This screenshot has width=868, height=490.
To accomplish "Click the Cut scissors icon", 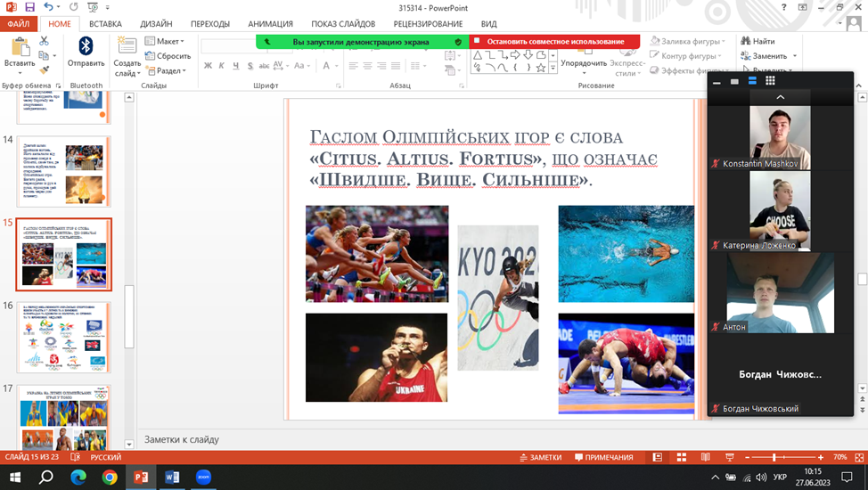I will pyautogui.click(x=44, y=41).
